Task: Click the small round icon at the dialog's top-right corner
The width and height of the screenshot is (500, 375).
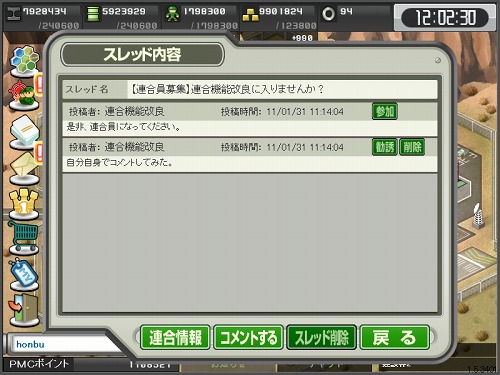Action: (x=438, y=60)
